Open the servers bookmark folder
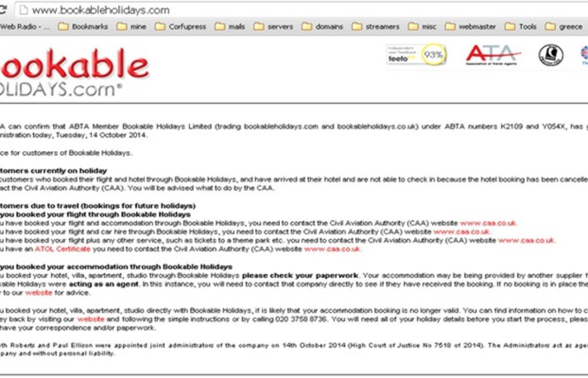 pos(274,27)
